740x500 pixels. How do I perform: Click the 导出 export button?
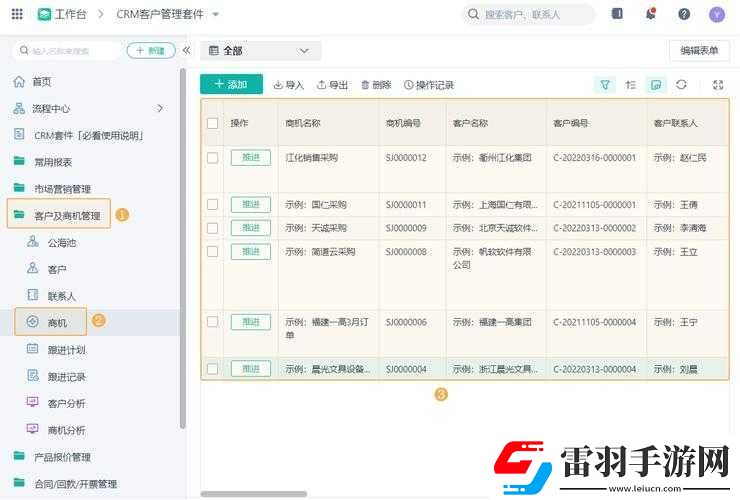332,85
